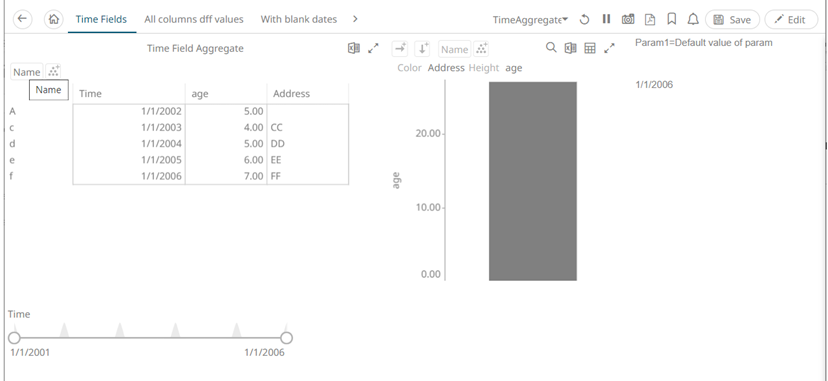
Task: Switch to All columns dff values tab
Action: (x=194, y=19)
